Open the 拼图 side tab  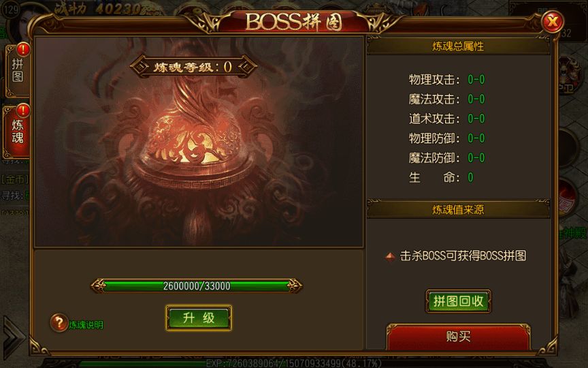click(17, 71)
